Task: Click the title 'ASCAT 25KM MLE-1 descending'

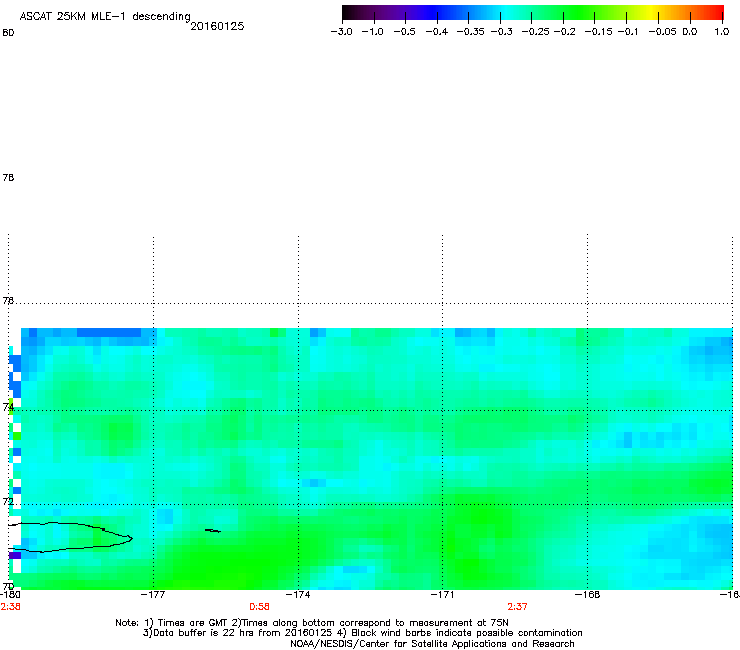Action: click(105, 17)
